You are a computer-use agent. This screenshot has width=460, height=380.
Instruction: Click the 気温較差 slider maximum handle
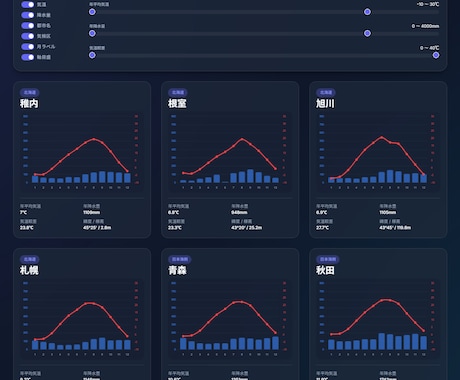436,55
